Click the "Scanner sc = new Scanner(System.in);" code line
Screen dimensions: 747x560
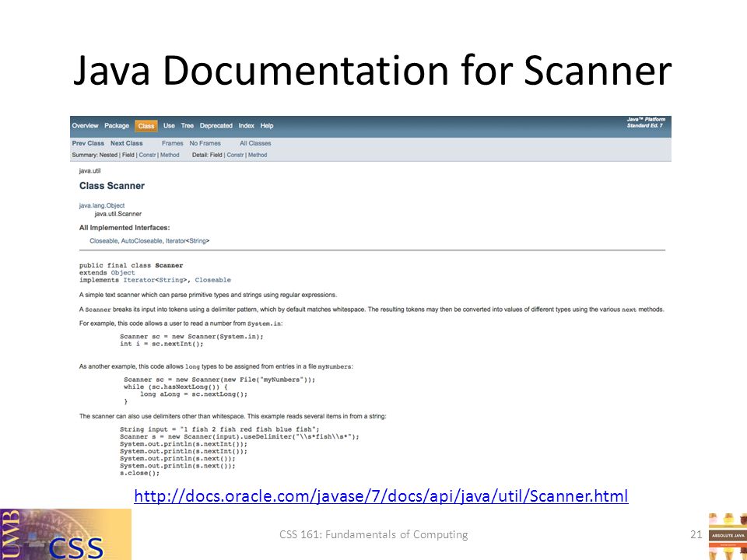(x=191, y=337)
